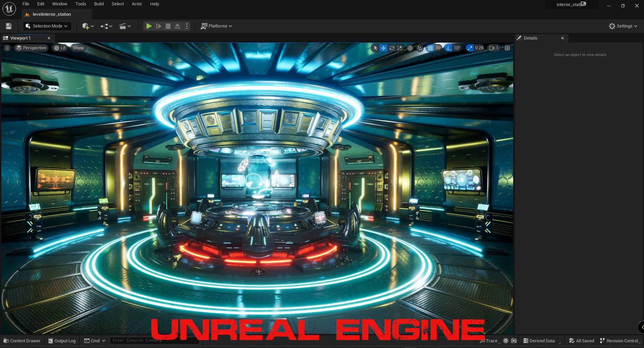Change the Perspective view type
Viewport: 644px width, 348px height.
[31, 48]
